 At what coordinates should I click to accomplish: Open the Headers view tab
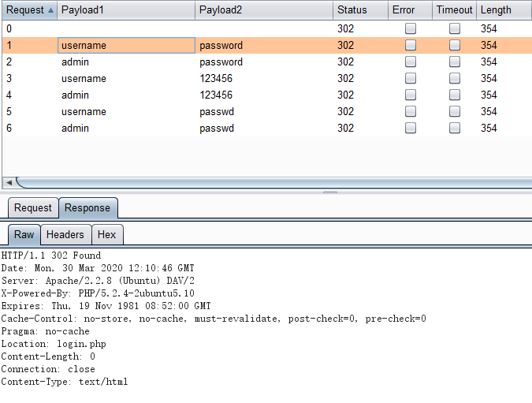coord(65,235)
